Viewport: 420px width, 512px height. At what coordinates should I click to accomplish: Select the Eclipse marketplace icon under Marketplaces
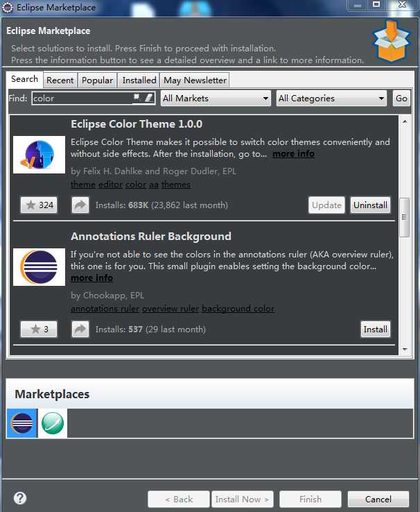22,423
